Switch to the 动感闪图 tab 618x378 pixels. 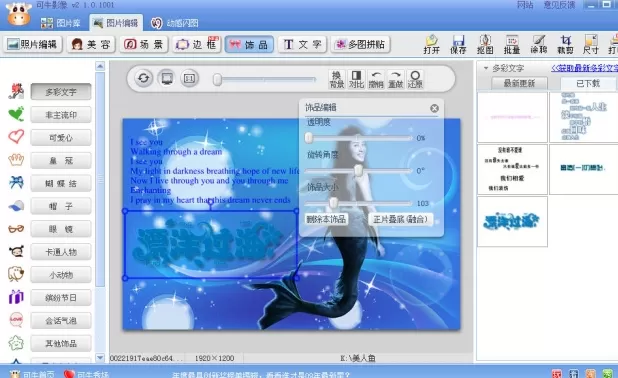(175, 23)
